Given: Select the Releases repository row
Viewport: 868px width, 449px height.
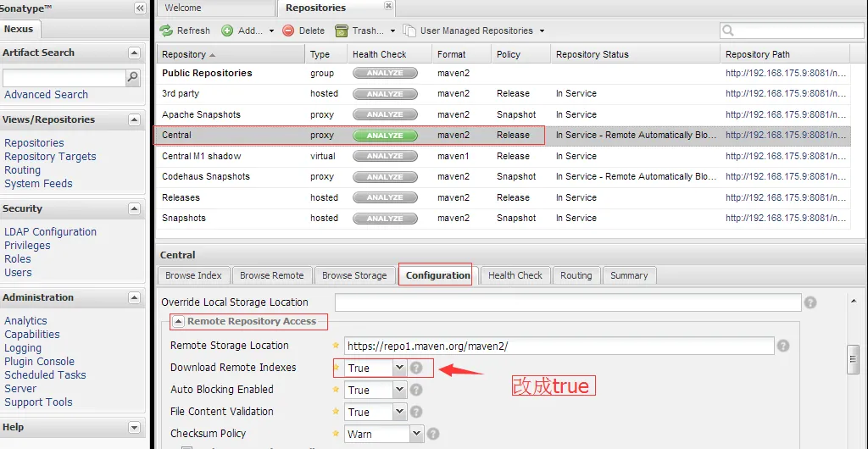Looking at the screenshot, I should [x=504, y=197].
